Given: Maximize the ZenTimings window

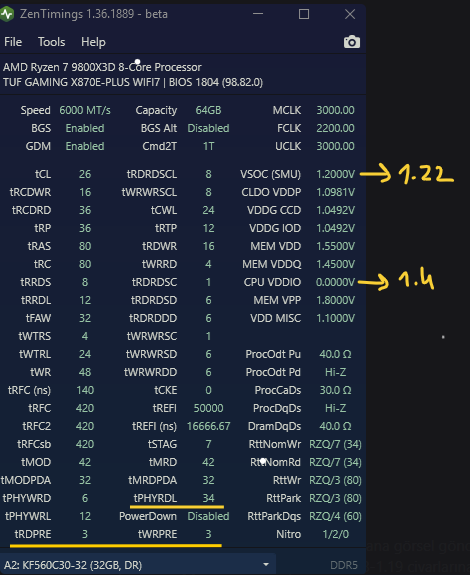Looking at the screenshot, I should pos(304,14).
